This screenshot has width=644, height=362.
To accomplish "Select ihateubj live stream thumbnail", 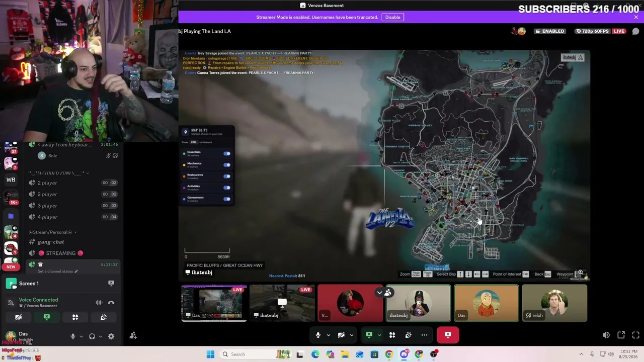I will point(282,303).
